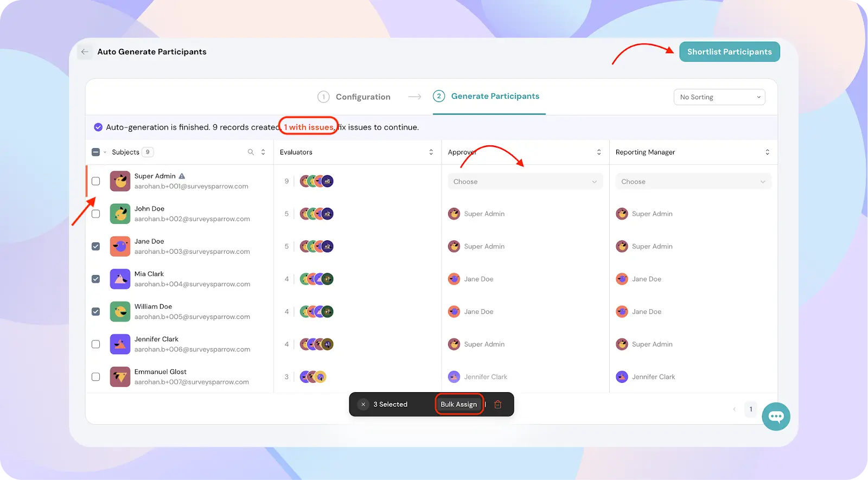Image resolution: width=868 pixels, height=480 pixels.
Task: Click page number 1 in pagination
Action: (751, 409)
